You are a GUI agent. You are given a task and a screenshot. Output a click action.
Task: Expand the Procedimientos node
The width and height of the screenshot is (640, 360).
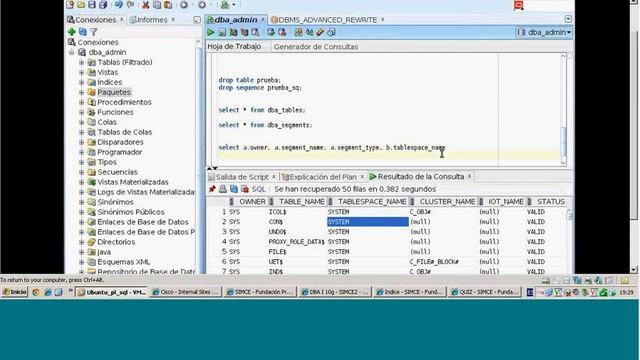click(x=82, y=102)
